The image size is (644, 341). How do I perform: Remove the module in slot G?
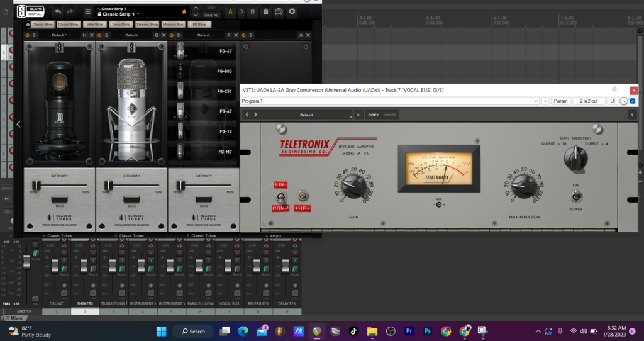click(164, 35)
